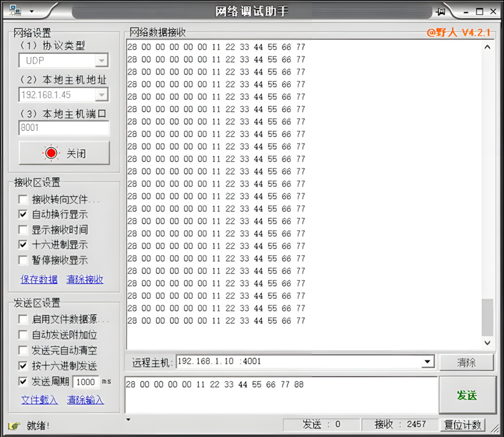
Task: Click the 复位计数 button
Action: pos(462,424)
